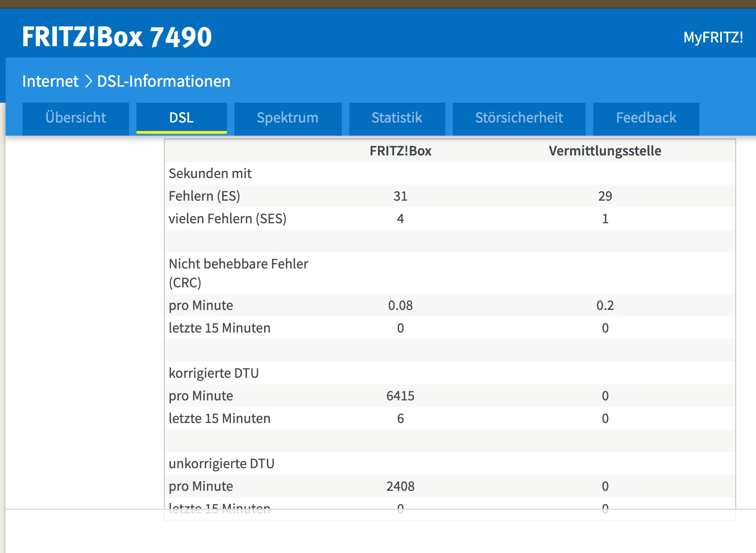Select FRITZ!Box SES value 4
The image size is (756, 553).
401,219
